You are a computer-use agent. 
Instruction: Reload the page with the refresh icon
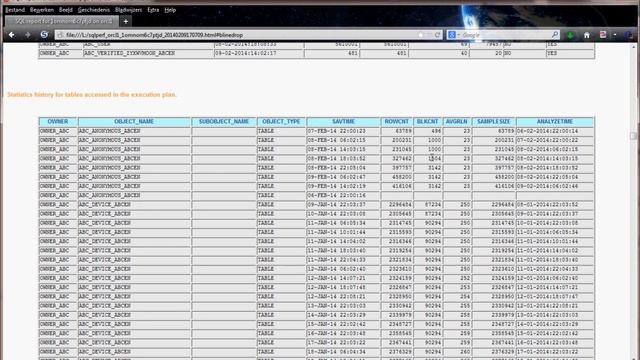437,35
